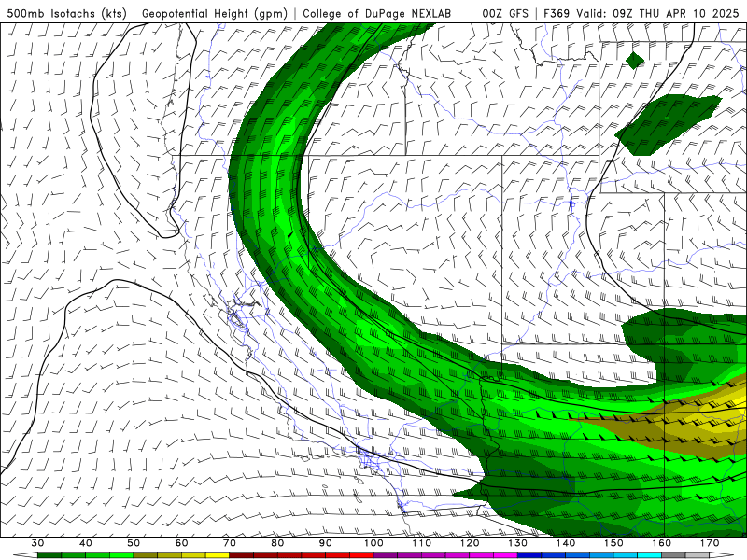Click the "80" label on the speed scale
The image size is (747, 560).
point(277,543)
